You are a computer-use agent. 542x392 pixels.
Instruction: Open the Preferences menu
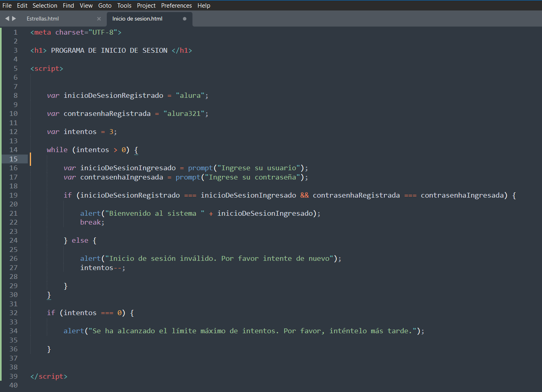click(177, 6)
